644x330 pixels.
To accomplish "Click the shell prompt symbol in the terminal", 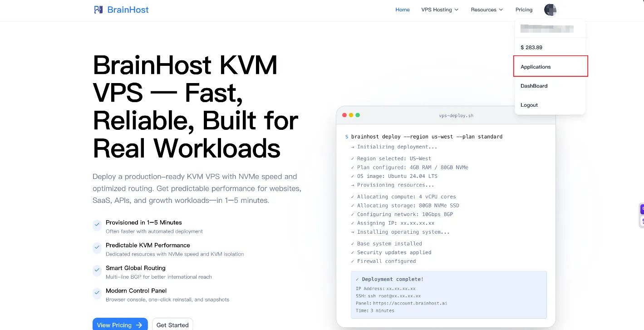I will 346,136.
